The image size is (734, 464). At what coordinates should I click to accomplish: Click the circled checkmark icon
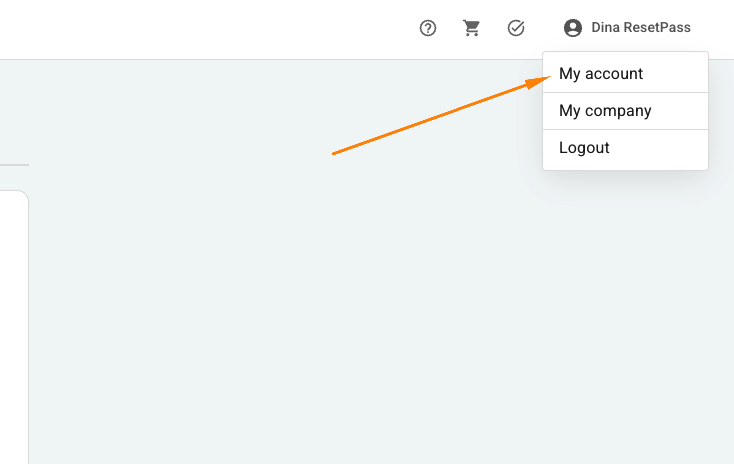[516, 28]
